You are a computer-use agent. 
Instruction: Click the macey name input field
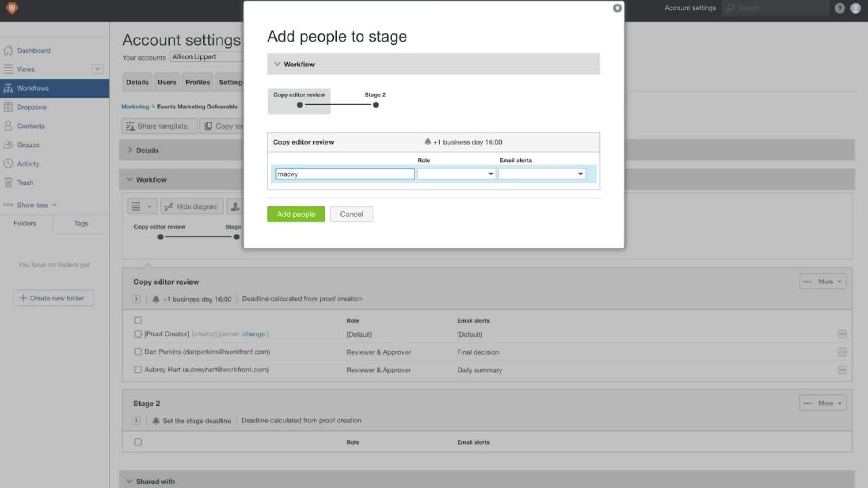tap(345, 174)
